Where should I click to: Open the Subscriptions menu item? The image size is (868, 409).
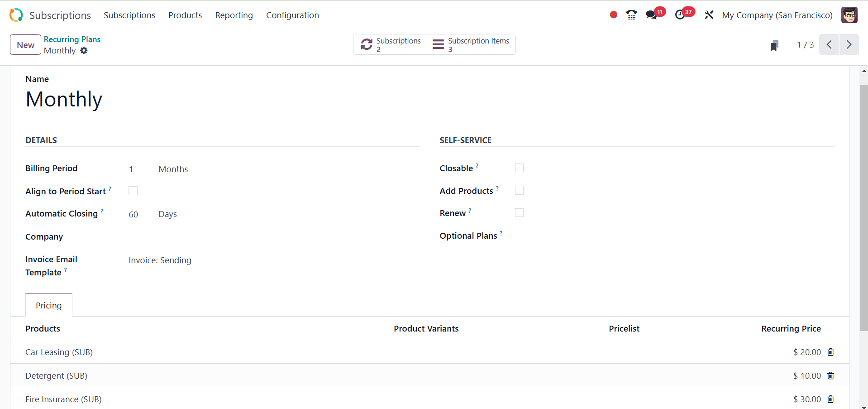[x=129, y=15]
